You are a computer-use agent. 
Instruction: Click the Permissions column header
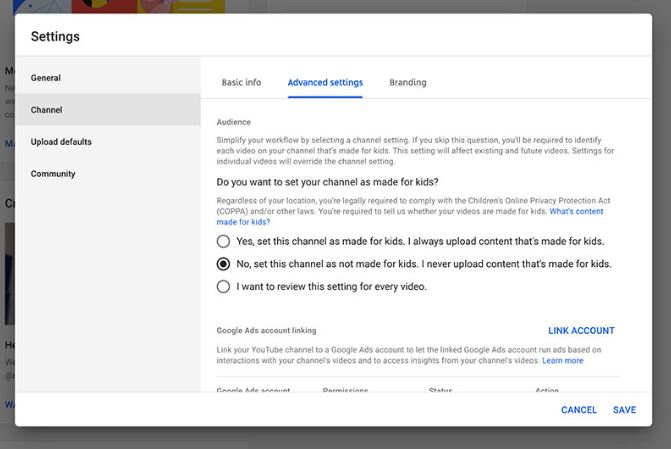pos(345,390)
